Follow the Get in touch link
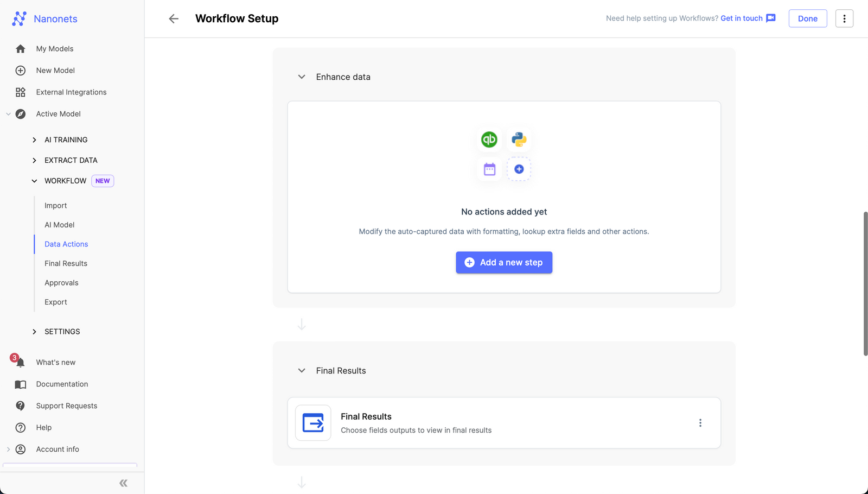868x494 pixels. (x=741, y=18)
